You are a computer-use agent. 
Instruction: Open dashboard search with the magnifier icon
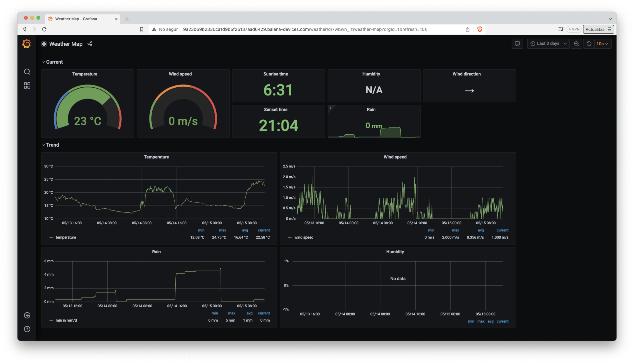(27, 72)
